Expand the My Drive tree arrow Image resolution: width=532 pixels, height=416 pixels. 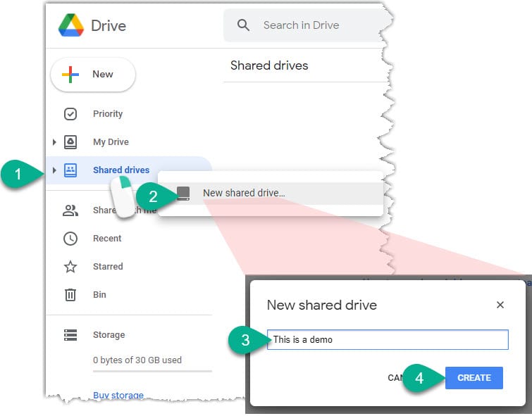pyautogui.click(x=54, y=142)
